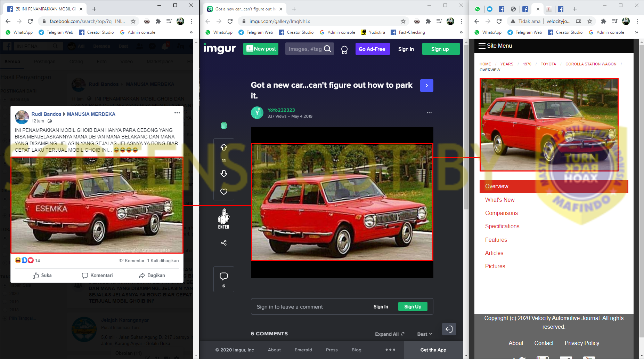Click the COROLLA STATION WAGON breadcrumb
Screen dimensions: 644x359
pyautogui.click(x=591, y=64)
